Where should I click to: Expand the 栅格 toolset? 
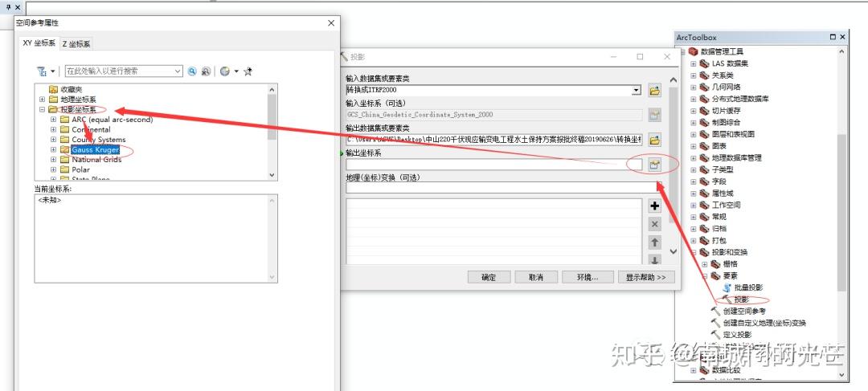coord(704,264)
